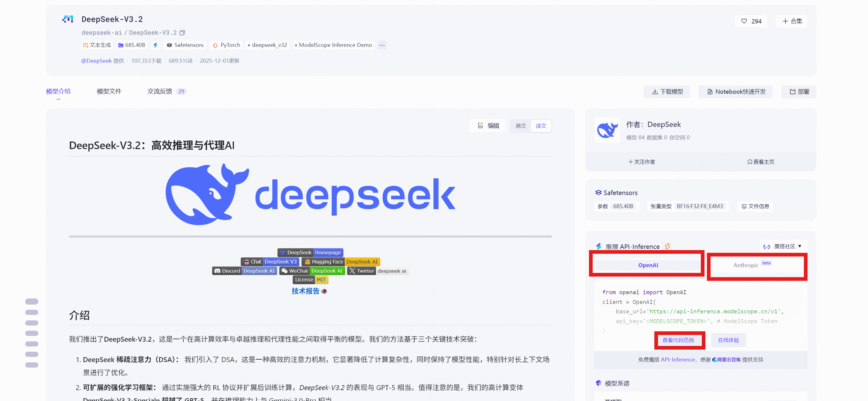Click the DeepSeek whale author avatar
This screenshot has width=868, height=401.
[607, 131]
